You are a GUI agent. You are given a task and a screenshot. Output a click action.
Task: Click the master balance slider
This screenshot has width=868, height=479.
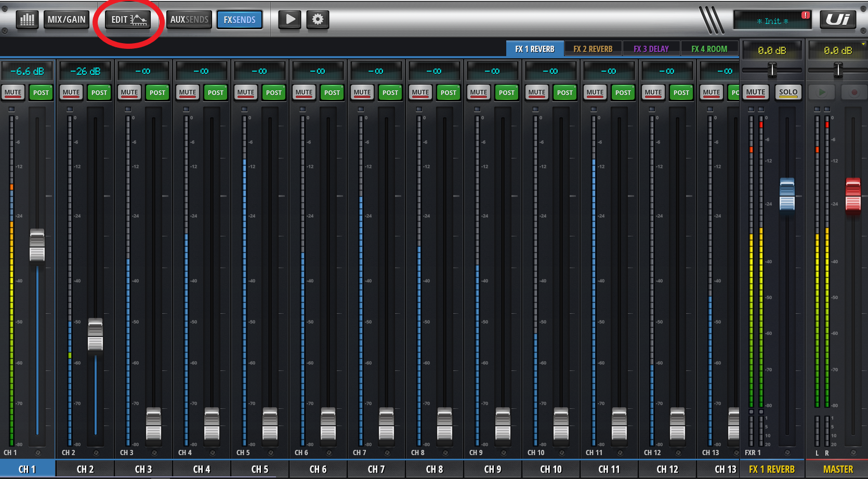(838, 70)
